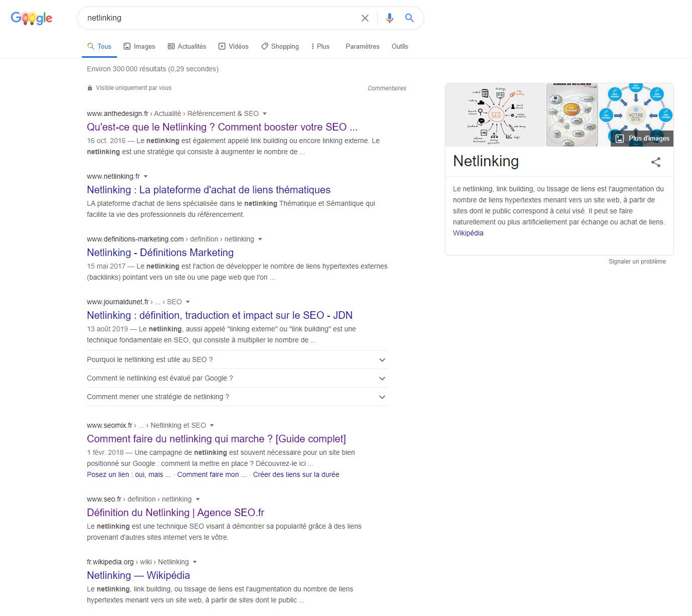Open dropdown arrow next to fr.wikipedia.org URL
The image size is (692, 616).
click(x=195, y=562)
